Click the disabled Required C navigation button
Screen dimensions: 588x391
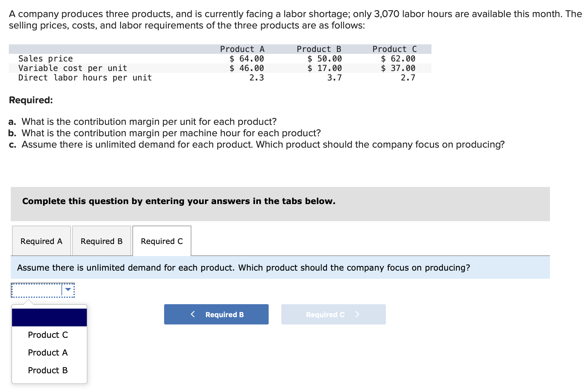pyautogui.click(x=333, y=314)
